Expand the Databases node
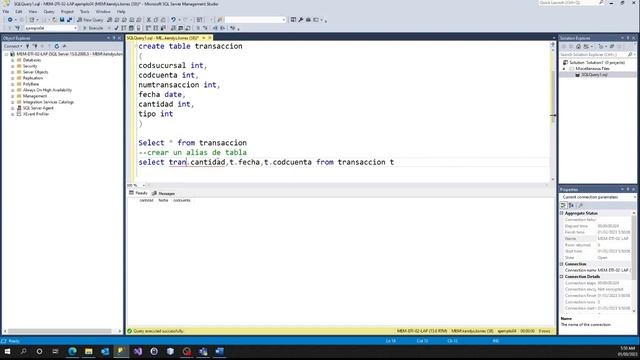640x360 pixels. 13,60
